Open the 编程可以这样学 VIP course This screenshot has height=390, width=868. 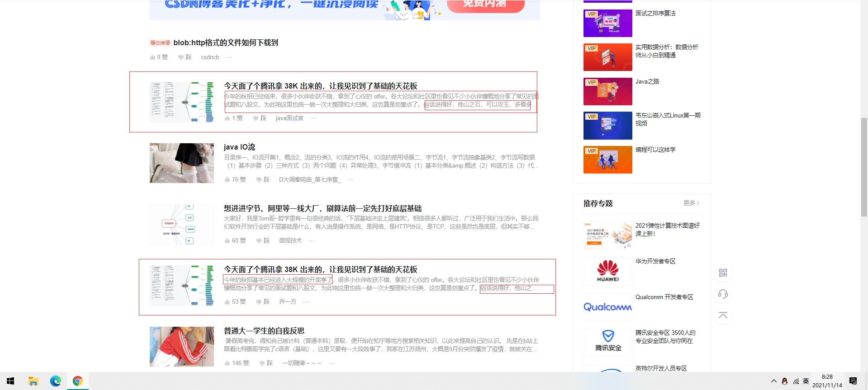(655, 150)
